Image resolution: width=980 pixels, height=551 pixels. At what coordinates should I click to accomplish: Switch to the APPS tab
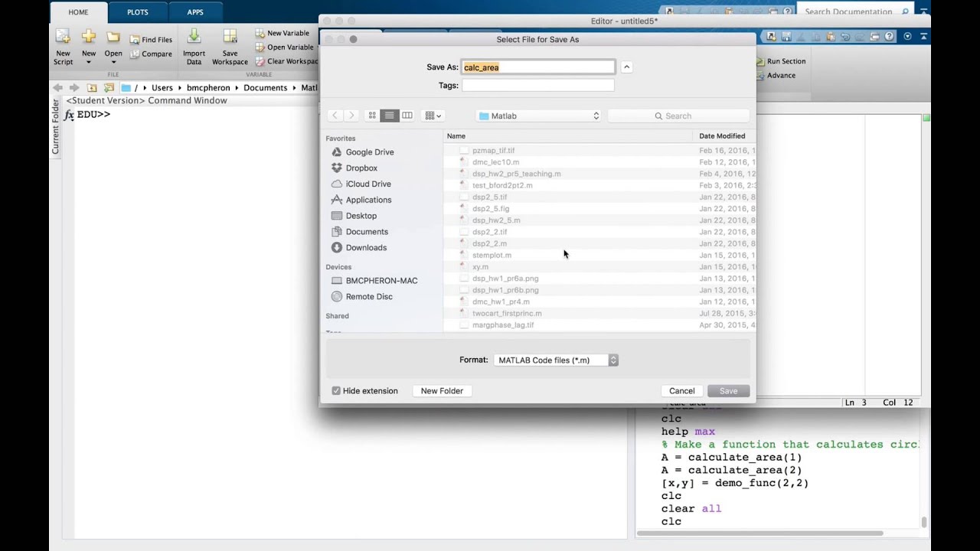[x=195, y=12]
